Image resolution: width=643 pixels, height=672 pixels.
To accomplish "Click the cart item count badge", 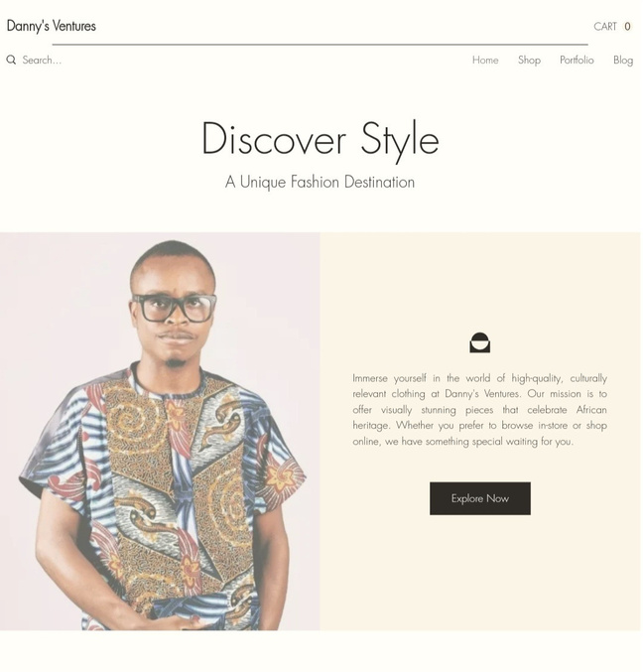I will tap(627, 27).
